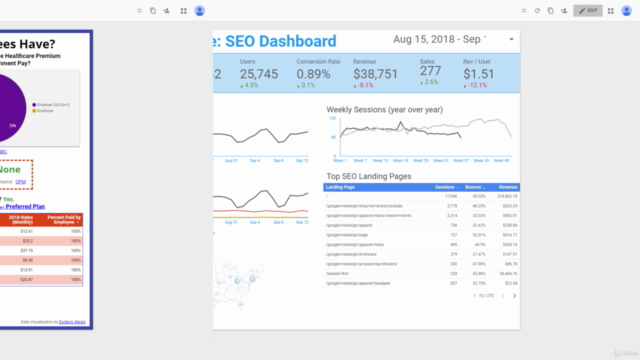Click the 2018 Rates (Monthly) column header
The image size is (640, 360).
point(20,220)
